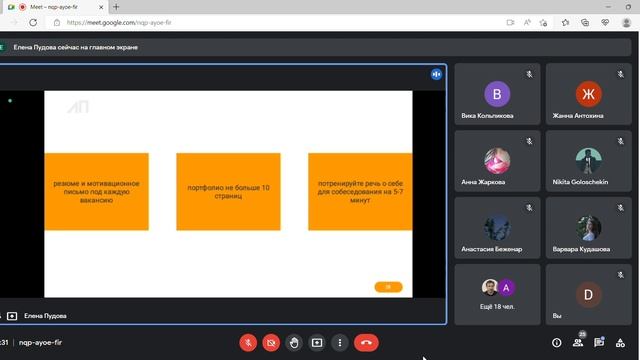Click the orange 'резюме и мотивационное письмо' box
Viewport: 640px width, 360px height.
coord(96,191)
